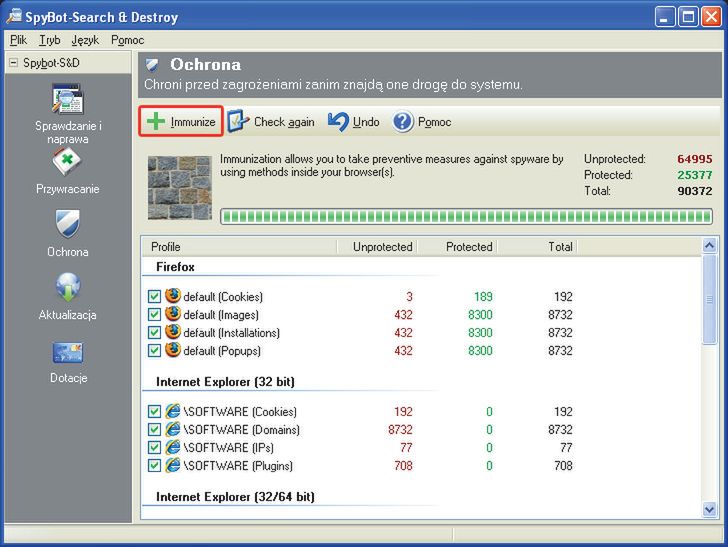728x547 pixels.
Task: Click IE icon of \SOFTWARE (Cookies)
Action: click(x=173, y=411)
